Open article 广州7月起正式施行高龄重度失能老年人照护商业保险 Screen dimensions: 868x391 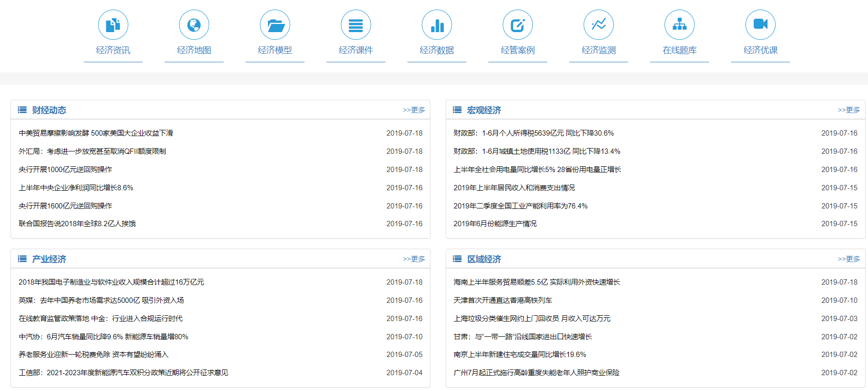(x=536, y=373)
